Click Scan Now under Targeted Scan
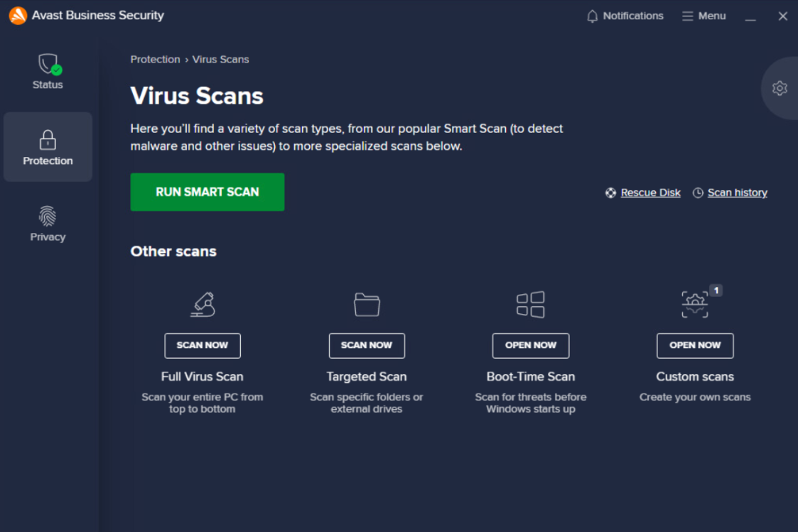Image resolution: width=798 pixels, height=532 pixels. point(367,345)
